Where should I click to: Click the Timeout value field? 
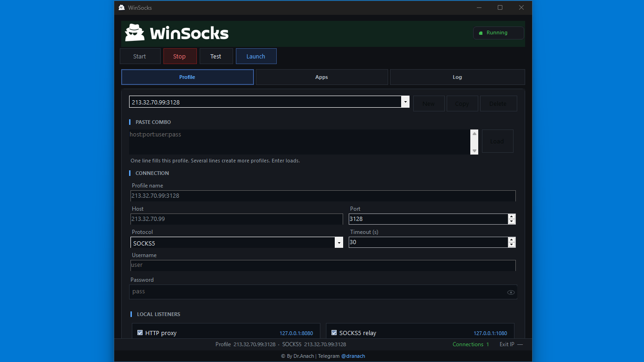pos(428,242)
